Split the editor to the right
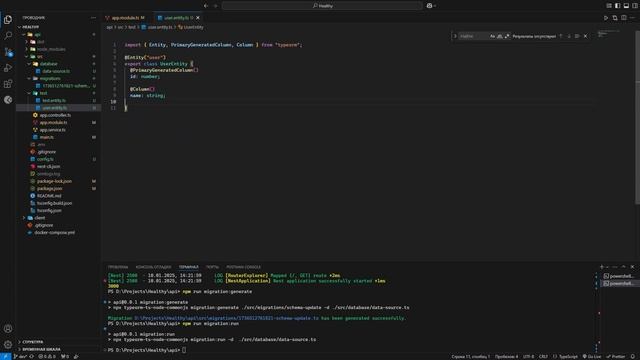Viewport: 640px width, 360px height. tap(624, 18)
